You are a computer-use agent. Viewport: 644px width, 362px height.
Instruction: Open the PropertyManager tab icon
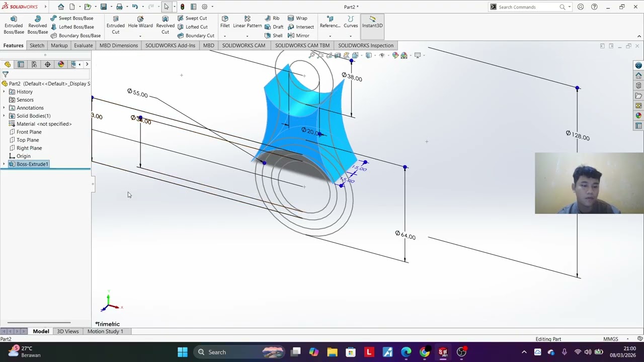coord(21,64)
